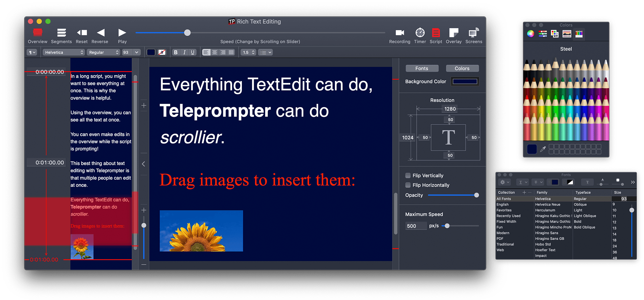Click the speed slider knob in the toolbar

(187, 33)
